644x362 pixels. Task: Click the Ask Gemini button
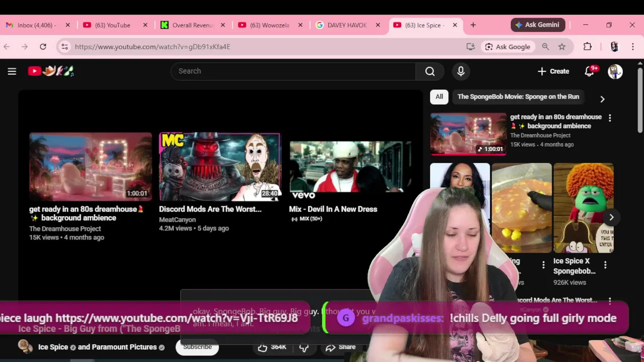[538, 25]
